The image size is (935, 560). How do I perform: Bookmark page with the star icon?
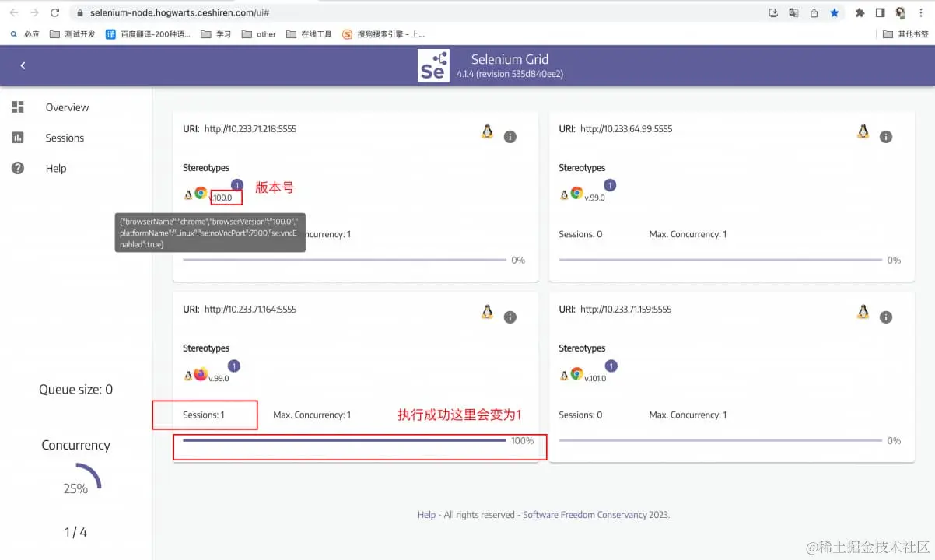click(834, 12)
